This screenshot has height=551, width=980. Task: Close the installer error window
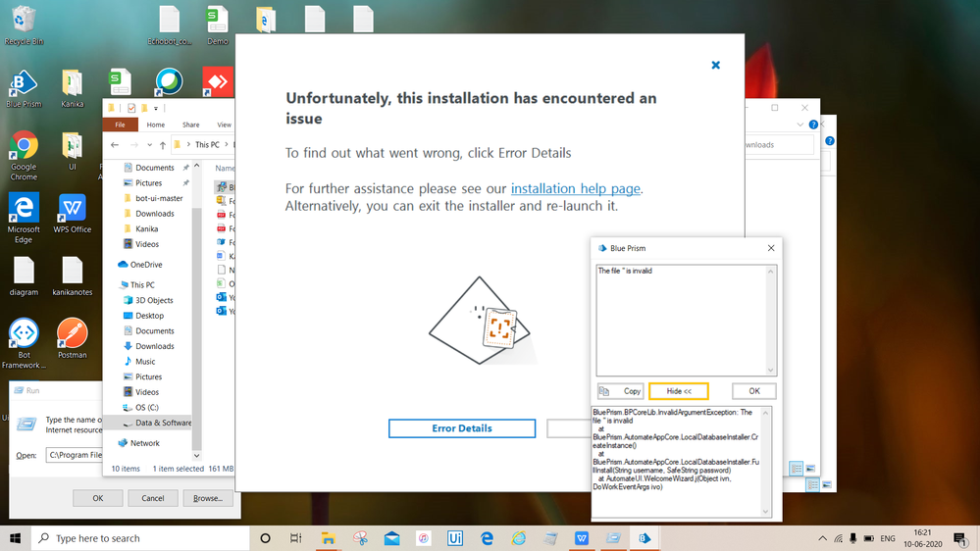pyautogui.click(x=715, y=65)
